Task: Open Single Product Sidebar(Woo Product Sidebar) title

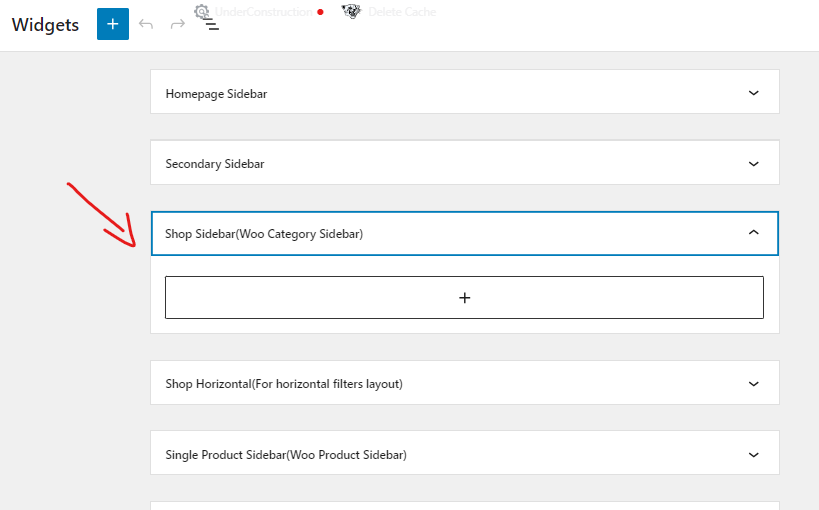Action: coord(286,455)
